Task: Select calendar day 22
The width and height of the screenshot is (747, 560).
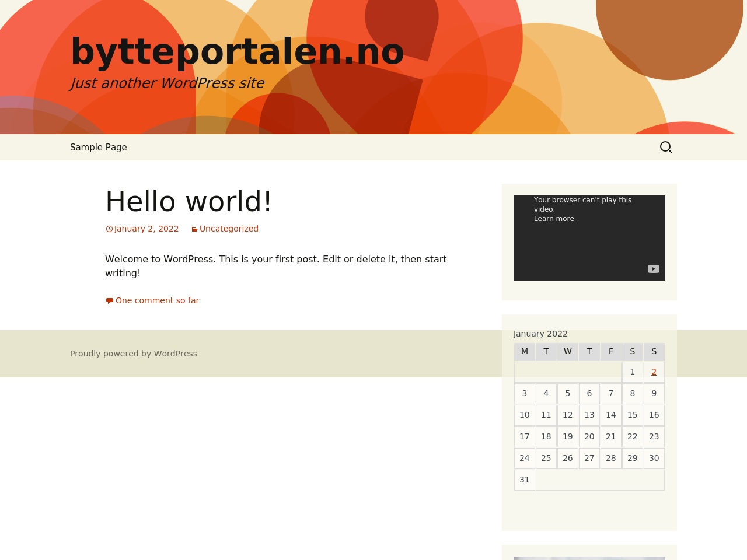Action: 633,436
